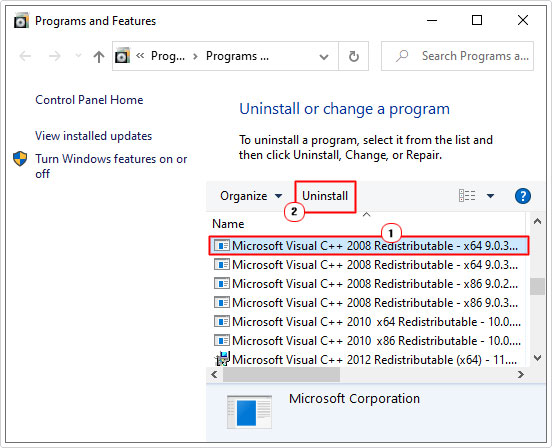The height and width of the screenshot is (448, 552).
Task: Click icon of Visual C++ 2008 x86 9.0.2
Action: click(222, 283)
